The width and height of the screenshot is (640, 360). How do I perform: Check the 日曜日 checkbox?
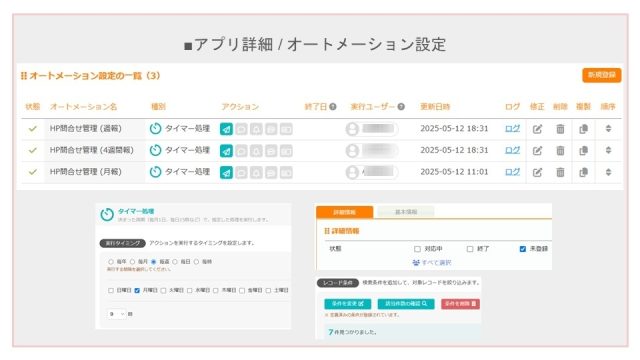(x=111, y=291)
